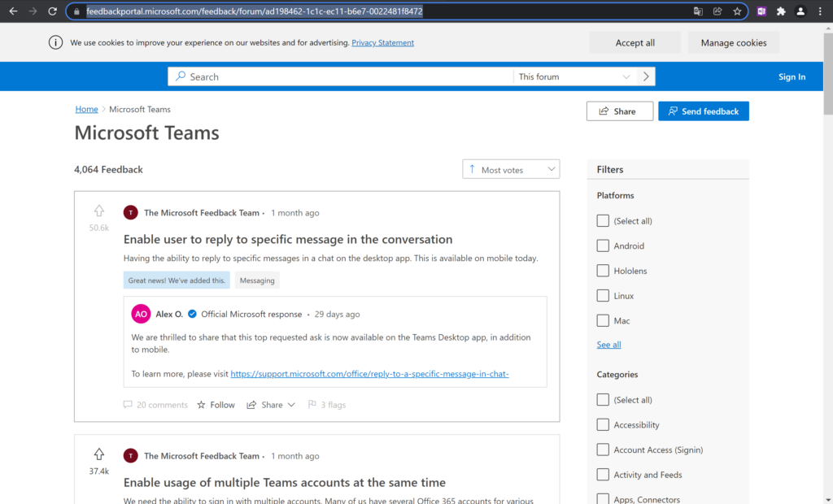Open 'Enable usage of multiple Teams accounts' post

point(285,483)
